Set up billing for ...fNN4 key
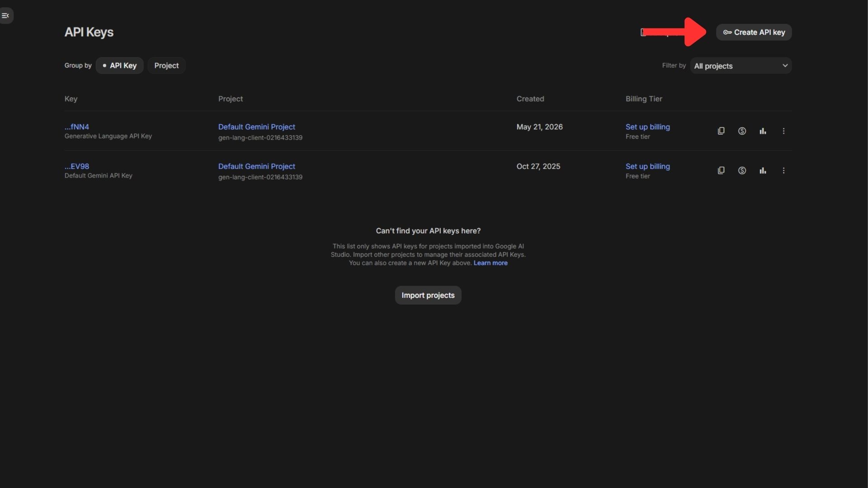This screenshot has width=868, height=488. 647,127
